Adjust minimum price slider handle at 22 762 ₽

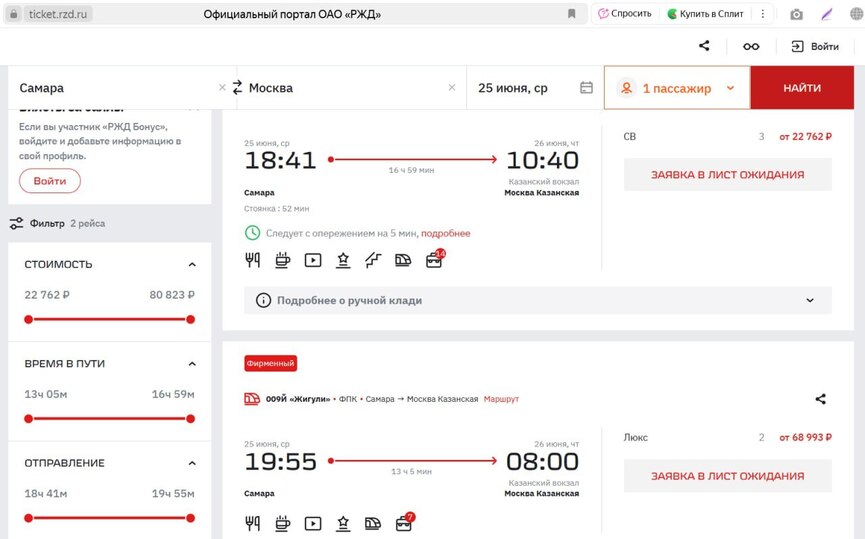[x=29, y=319]
